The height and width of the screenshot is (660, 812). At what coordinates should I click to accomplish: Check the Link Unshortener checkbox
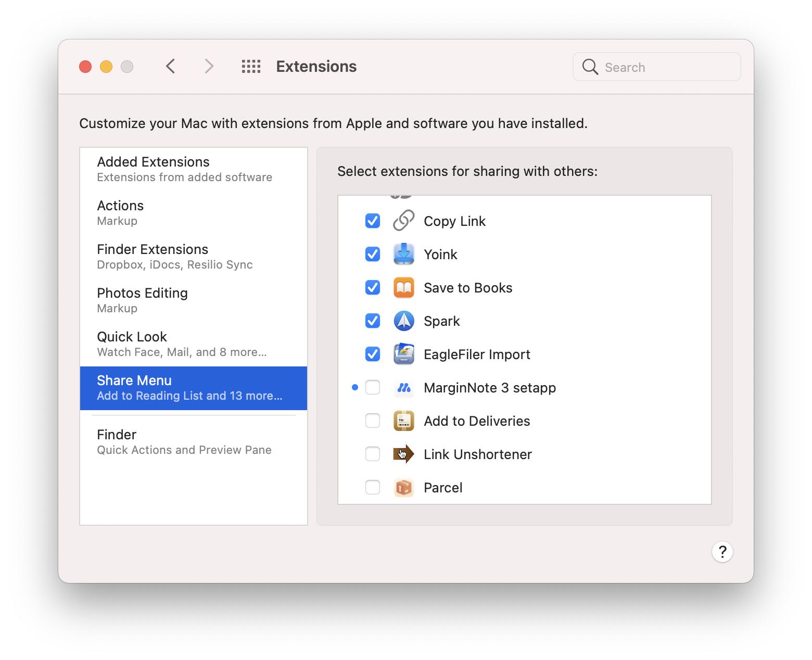[x=373, y=454]
